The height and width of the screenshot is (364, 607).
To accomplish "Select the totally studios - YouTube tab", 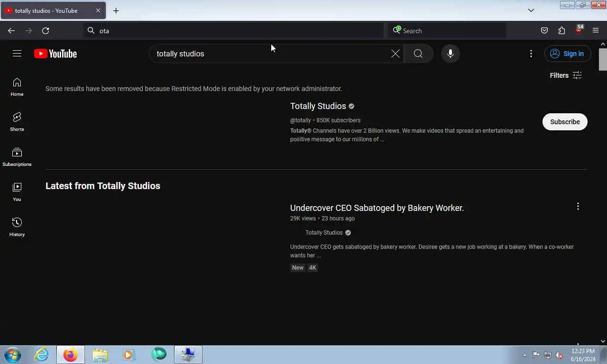I will pyautogui.click(x=53, y=10).
